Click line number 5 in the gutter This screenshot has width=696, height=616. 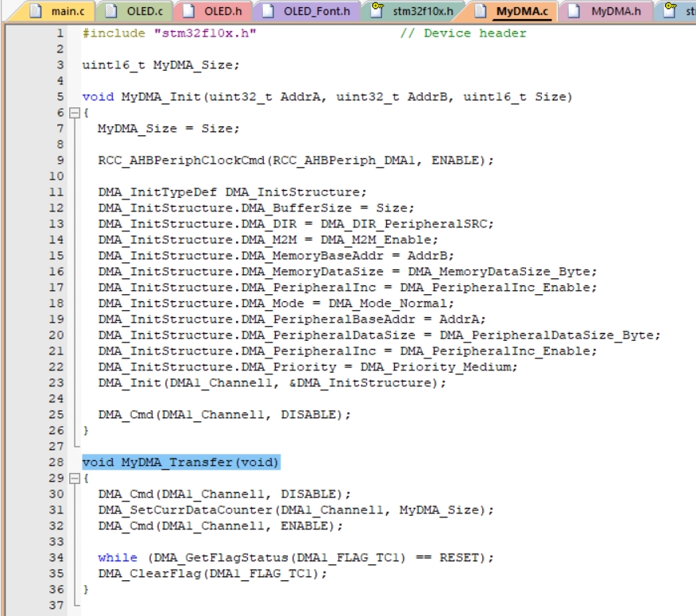[x=60, y=97]
